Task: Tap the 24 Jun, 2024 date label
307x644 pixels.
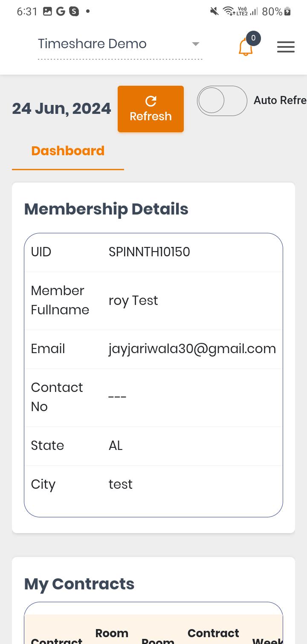Action: click(x=61, y=109)
